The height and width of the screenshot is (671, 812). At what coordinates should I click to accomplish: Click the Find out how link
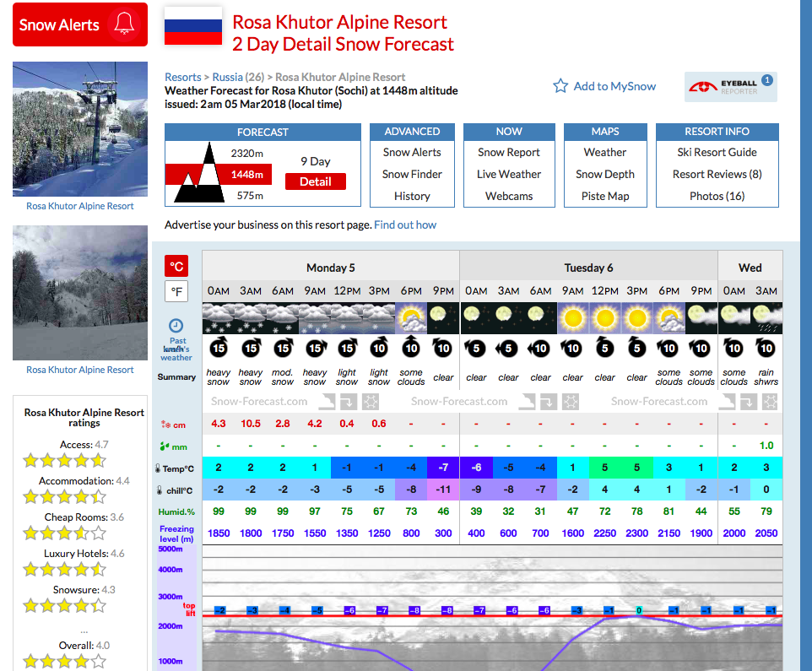click(405, 225)
